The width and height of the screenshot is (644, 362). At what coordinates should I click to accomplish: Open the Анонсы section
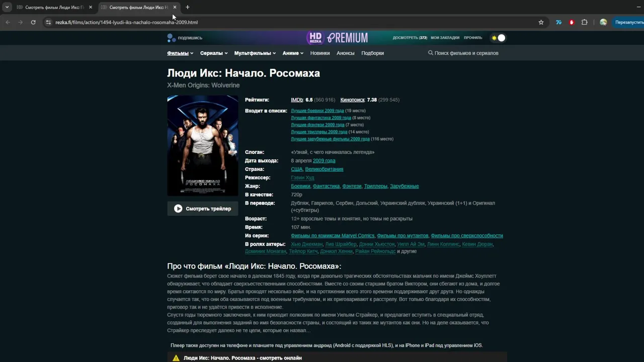tap(346, 53)
